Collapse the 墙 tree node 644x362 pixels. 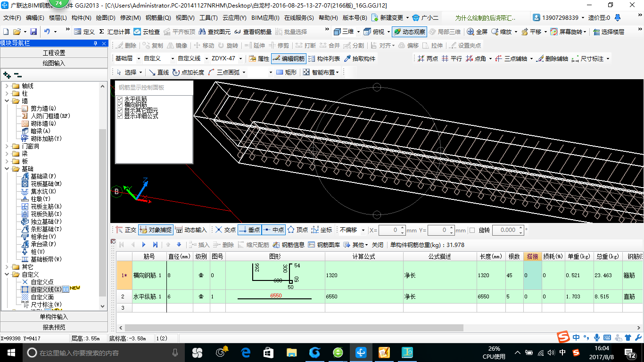point(7,101)
